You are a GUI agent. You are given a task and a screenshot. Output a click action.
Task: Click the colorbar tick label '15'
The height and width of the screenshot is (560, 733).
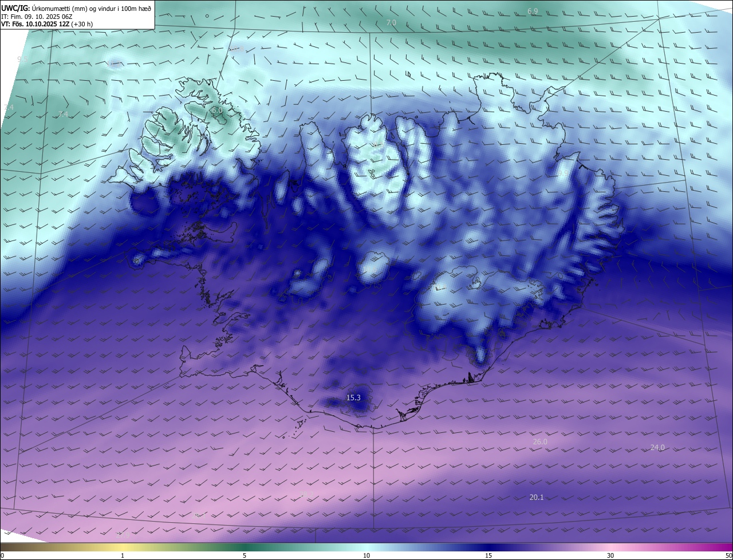[488, 555]
